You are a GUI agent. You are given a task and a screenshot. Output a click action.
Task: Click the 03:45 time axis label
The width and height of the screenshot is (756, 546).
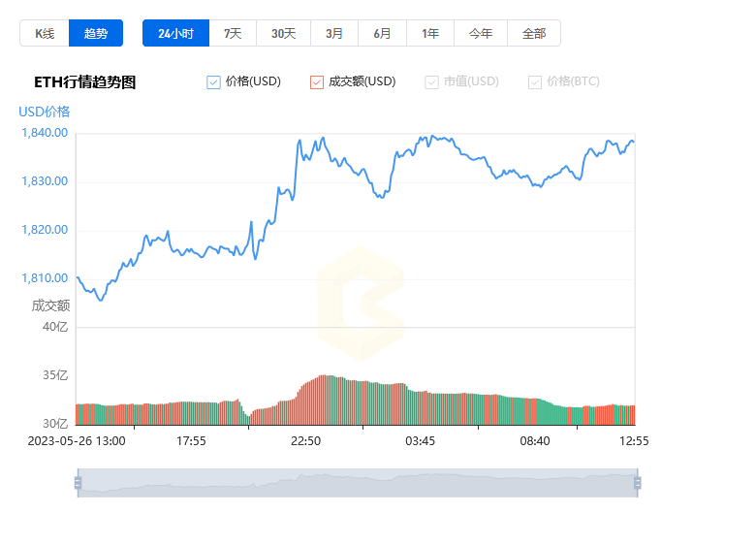[420, 441]
